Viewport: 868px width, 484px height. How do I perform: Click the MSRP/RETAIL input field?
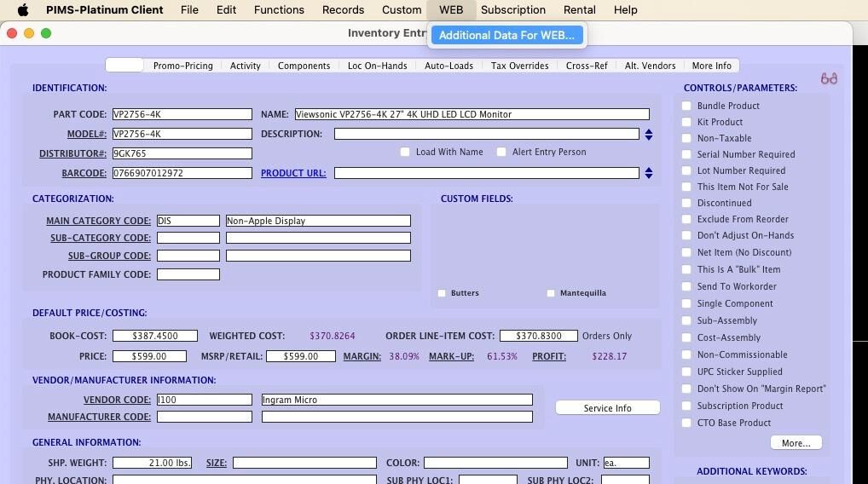(x=301, y=356)
